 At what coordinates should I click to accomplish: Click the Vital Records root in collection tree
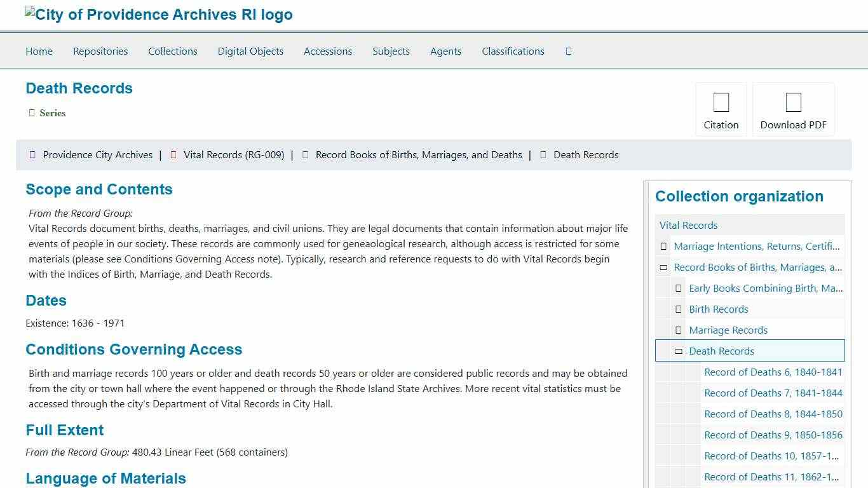pos(688,226)
